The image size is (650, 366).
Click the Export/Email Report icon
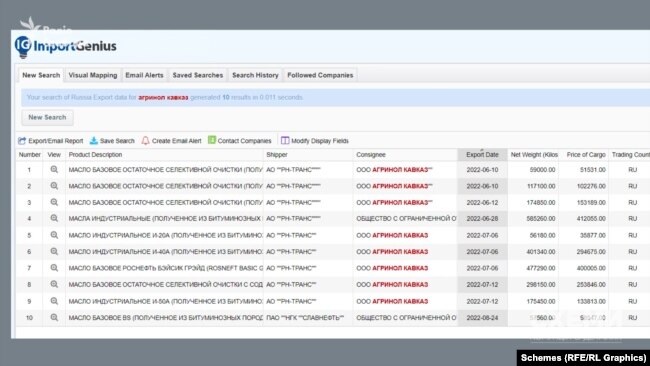(22, 141)
